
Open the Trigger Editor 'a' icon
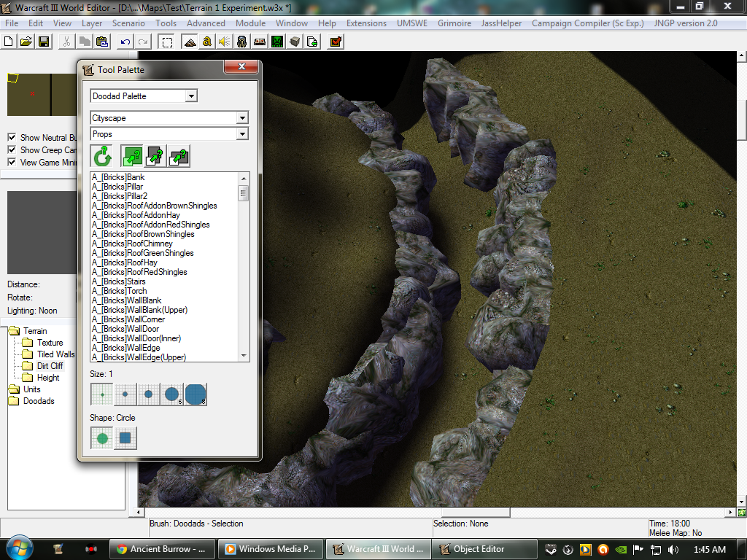click(206, 42)
